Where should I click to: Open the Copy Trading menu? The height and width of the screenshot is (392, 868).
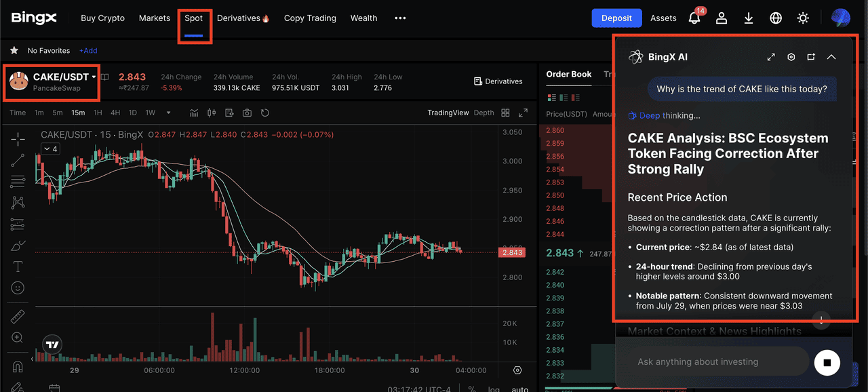(x=310, y=18)
